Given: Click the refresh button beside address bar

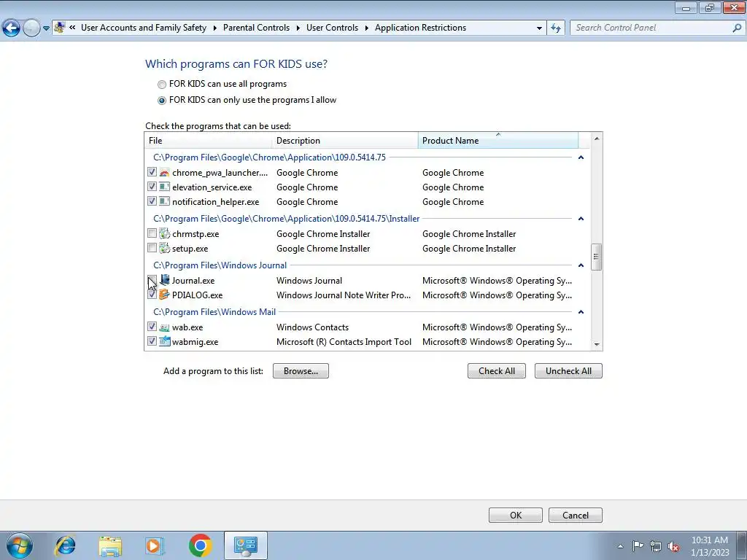Looking at the screenshot, I should (x=555, y=28).
